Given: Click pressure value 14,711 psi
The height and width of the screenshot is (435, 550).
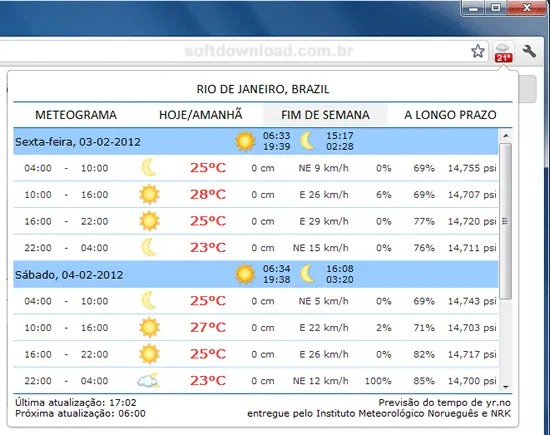Looking at the screenshot, I should click(472, 248).
